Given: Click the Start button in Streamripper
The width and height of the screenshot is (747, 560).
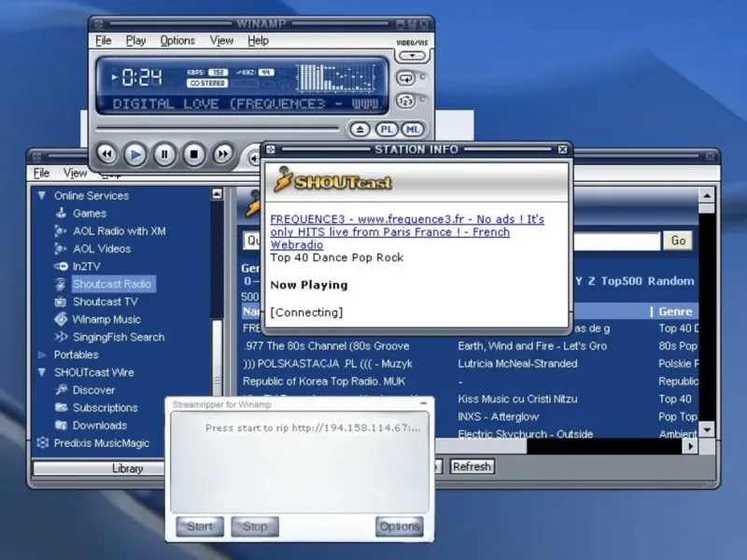Looking at the screenshot, I should (x=200, y=526).
